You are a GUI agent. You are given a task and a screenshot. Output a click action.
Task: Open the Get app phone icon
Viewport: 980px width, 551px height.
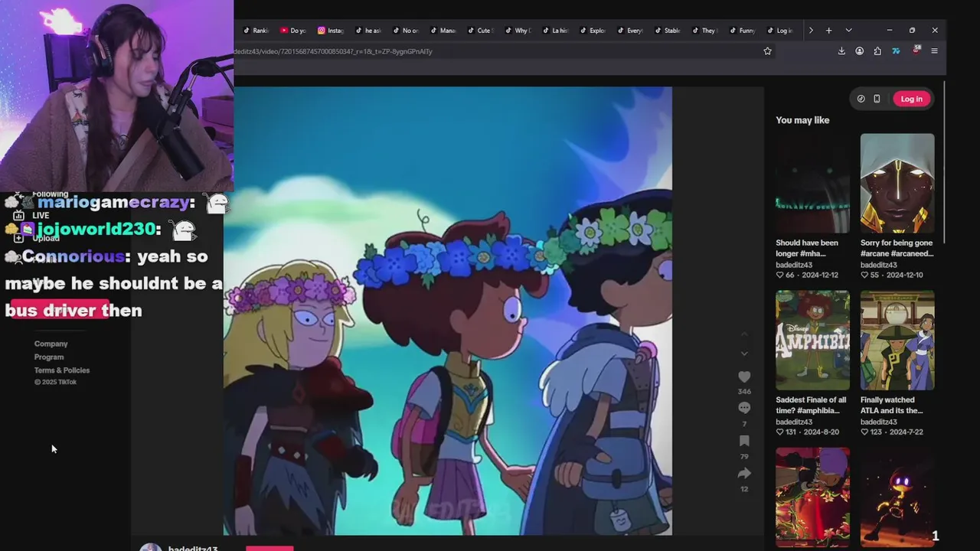pyautogui.click(x=877, y=99)
